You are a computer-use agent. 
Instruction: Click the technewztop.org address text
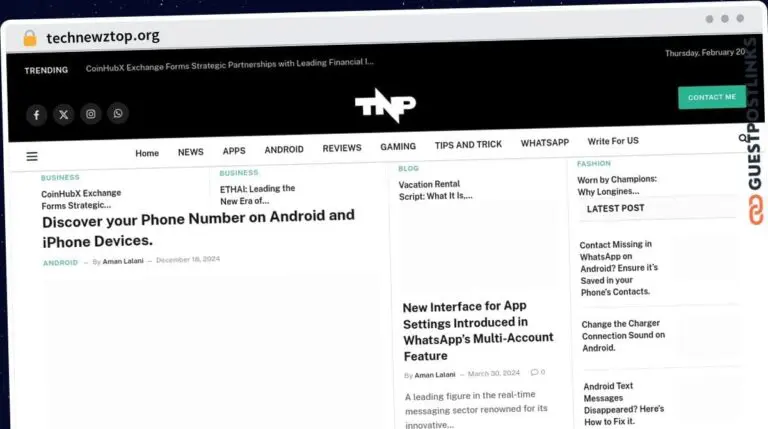[103, 36]
